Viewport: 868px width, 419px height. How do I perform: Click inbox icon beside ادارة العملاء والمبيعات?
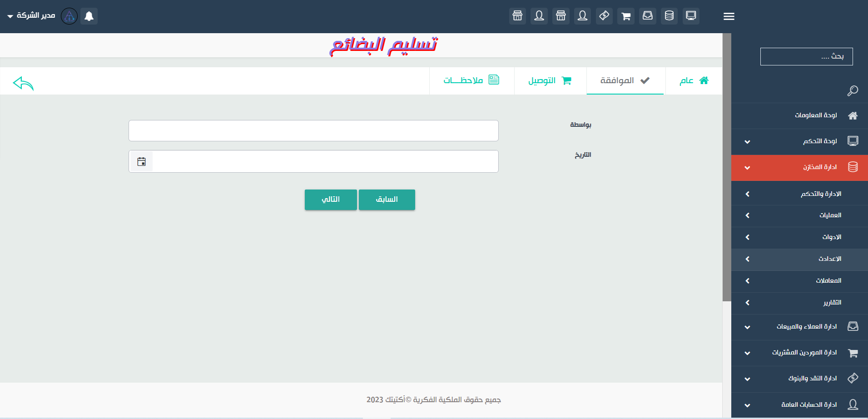[853, 326]
